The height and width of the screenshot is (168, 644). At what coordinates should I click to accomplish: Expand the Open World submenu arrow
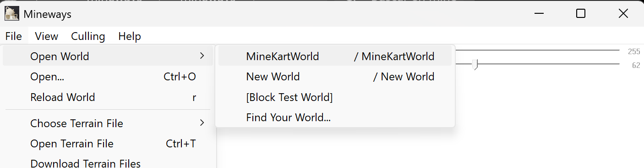point(202,56)
